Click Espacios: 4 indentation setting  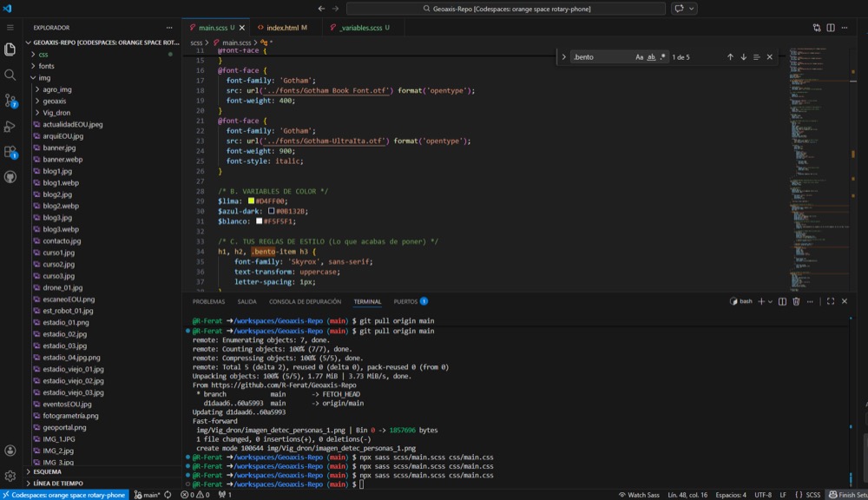(x=731, y=495)
